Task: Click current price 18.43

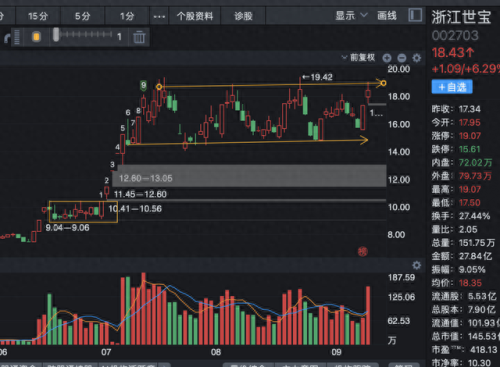Action: pos(453,53)
